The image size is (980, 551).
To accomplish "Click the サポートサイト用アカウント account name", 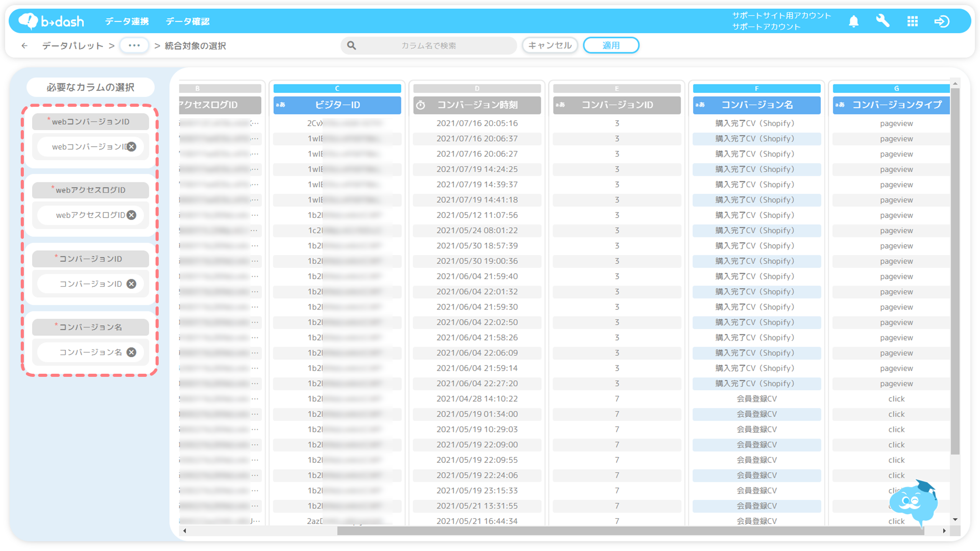I will [781, 16].
